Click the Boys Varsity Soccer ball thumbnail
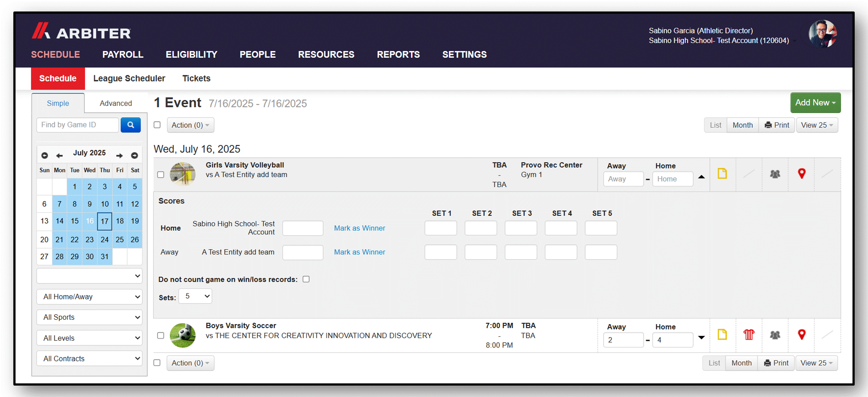Screen dimensions: 868x397 point(182,335)
